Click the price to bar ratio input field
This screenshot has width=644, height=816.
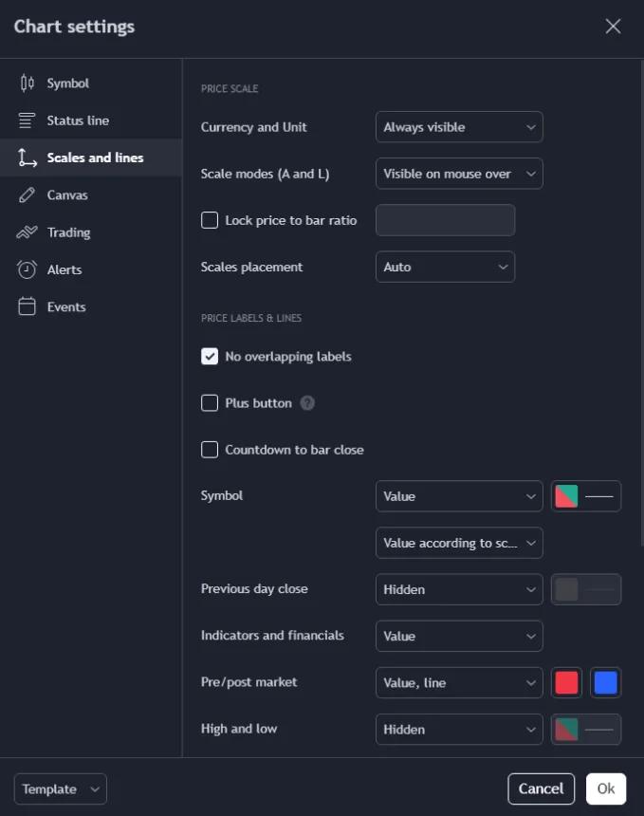(x=445, y=220)
